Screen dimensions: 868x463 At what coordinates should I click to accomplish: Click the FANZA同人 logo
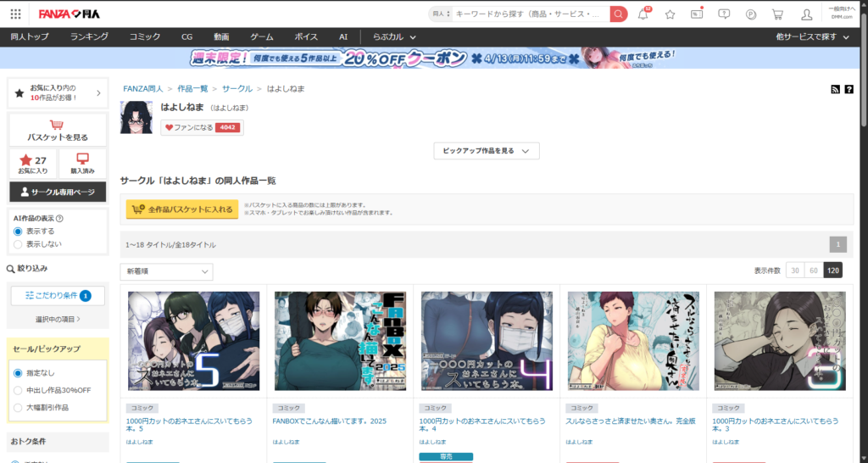click(x=70, y=14)
